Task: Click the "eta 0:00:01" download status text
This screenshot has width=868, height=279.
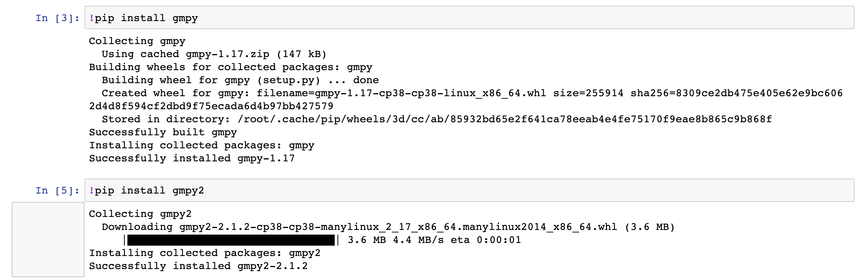Action: click(486, 240)
